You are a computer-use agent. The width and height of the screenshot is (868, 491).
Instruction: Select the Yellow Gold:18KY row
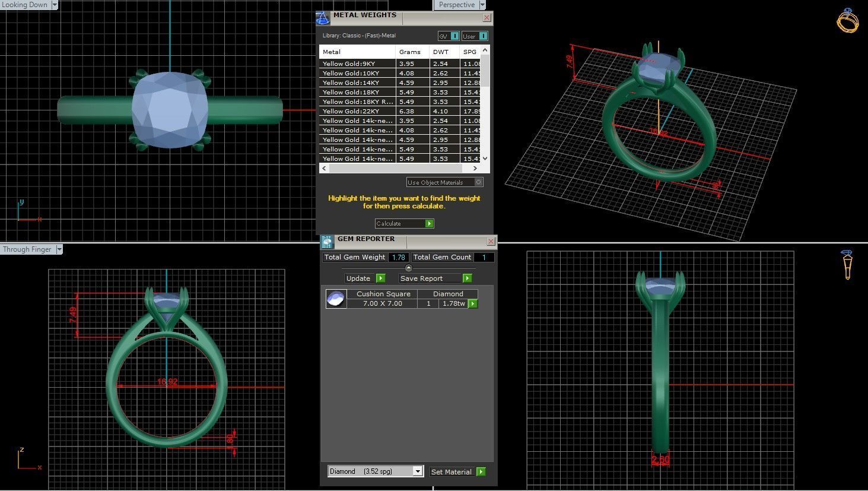tap(400, 92)
